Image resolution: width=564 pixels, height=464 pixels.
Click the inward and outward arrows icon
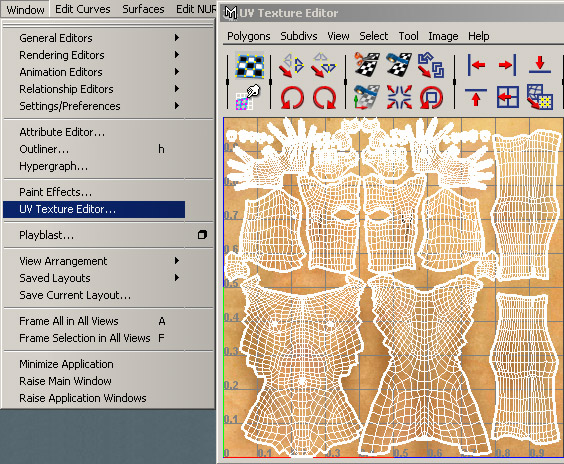click(399, 97)
